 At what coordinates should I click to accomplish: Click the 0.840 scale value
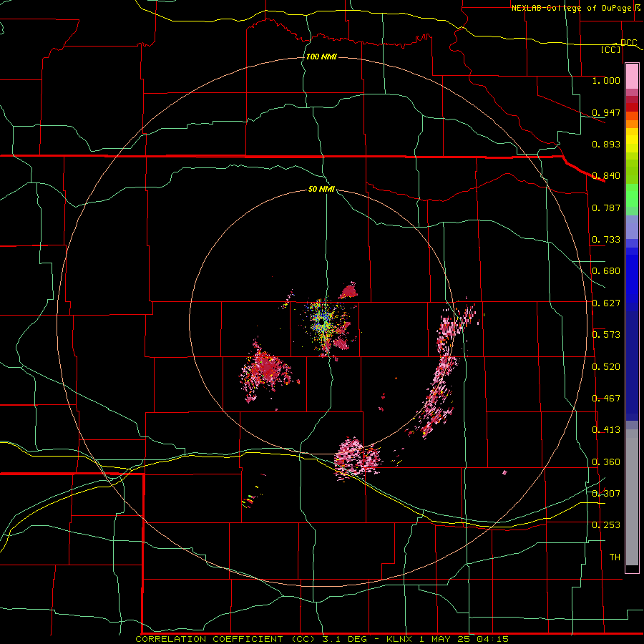[x=606, y=176]
